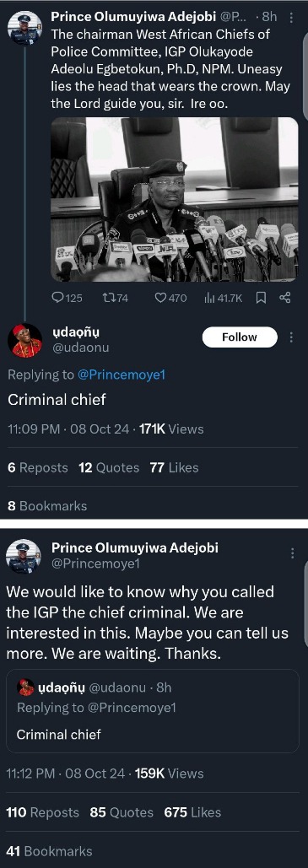View the 85 Quotes on the lower tweet
Image resolution: width=308 pixels, height=868 pixels.
pyautogui.click(x=122, y=812)
